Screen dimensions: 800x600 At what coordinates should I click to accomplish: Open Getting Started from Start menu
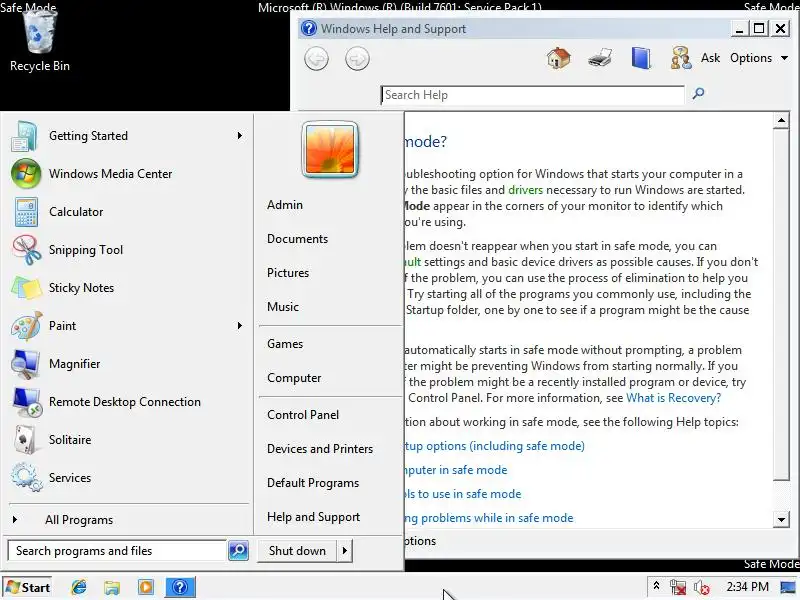[x=128, y=136]
